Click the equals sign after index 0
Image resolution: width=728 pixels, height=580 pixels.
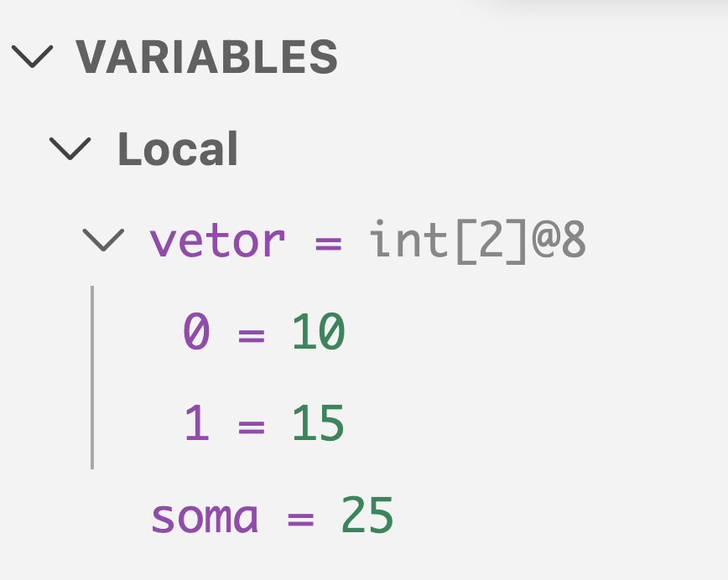pos(251,335)
